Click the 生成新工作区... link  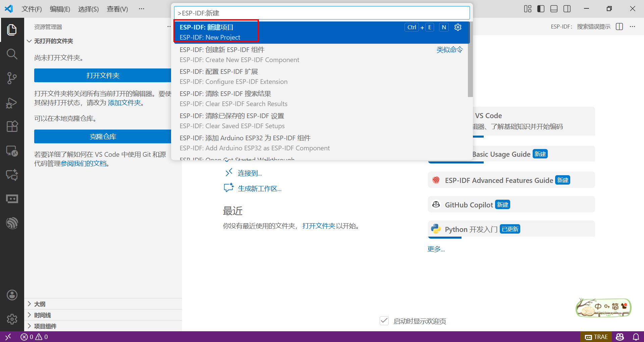(260, 189)
